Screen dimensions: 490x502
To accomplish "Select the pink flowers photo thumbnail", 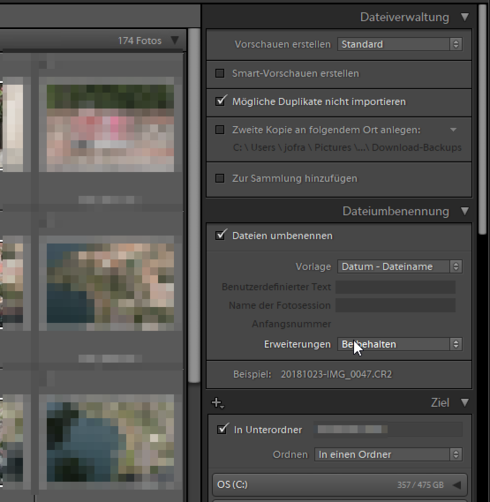I will [x=110, y=128].
